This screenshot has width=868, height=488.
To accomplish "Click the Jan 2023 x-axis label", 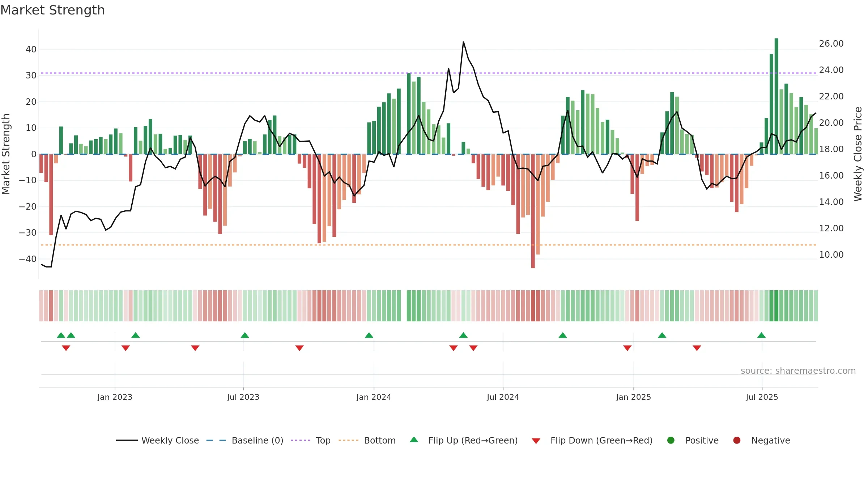I will click(x=115, y=397).
